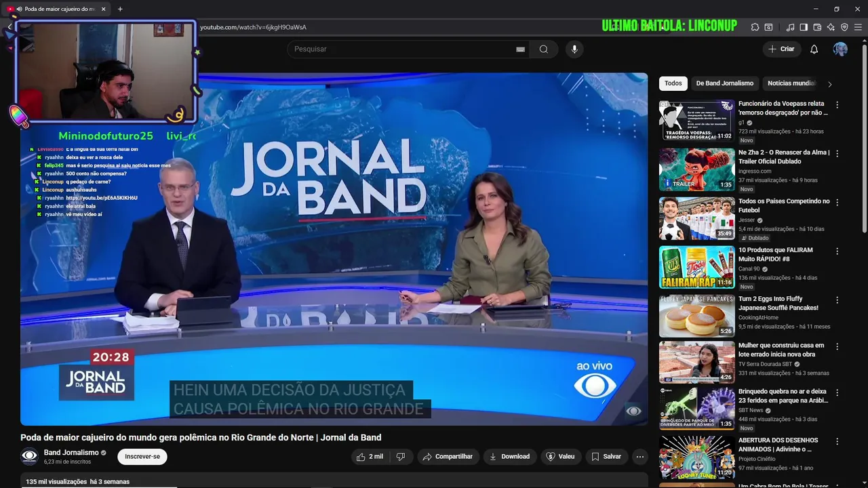The height and width of the screenshot is (488, 868).
Task: Open Todos os Países Competindo thumbnail
Action: (x=696, y=218)
